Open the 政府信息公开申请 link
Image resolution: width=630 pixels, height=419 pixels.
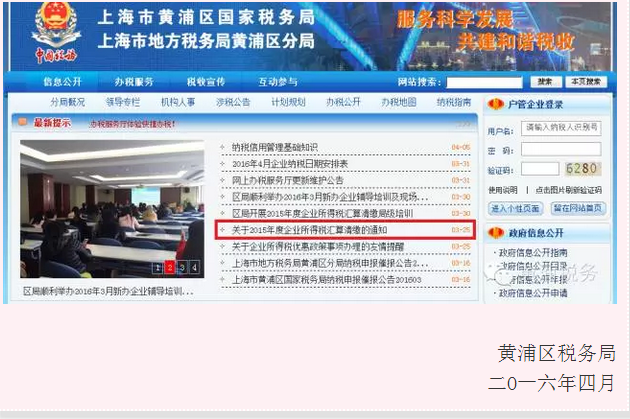click(x=533, y=293)
